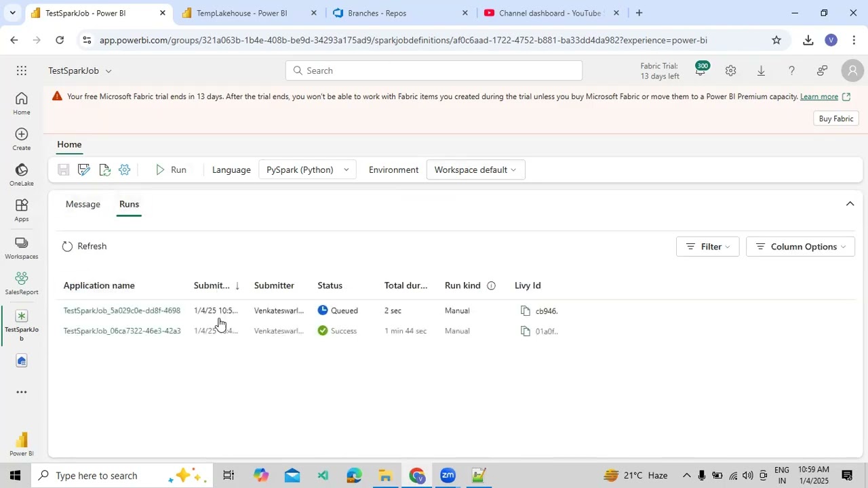
Task: Open Column Options dropdown
Action: (800, 247)
